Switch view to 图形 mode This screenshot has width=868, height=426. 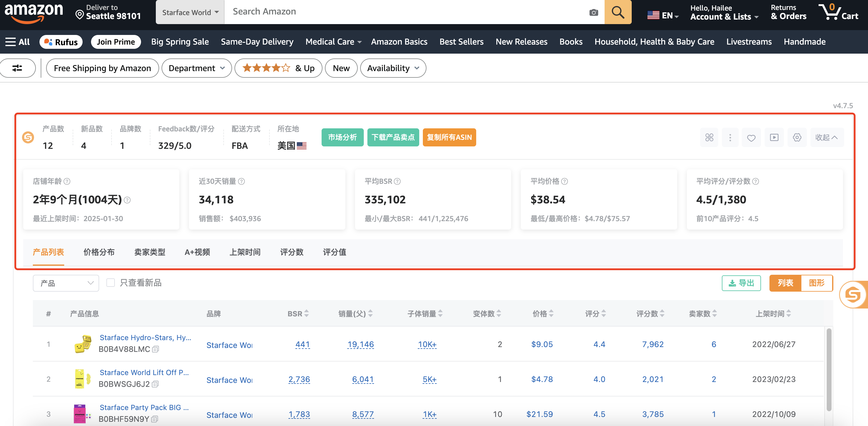817,283
